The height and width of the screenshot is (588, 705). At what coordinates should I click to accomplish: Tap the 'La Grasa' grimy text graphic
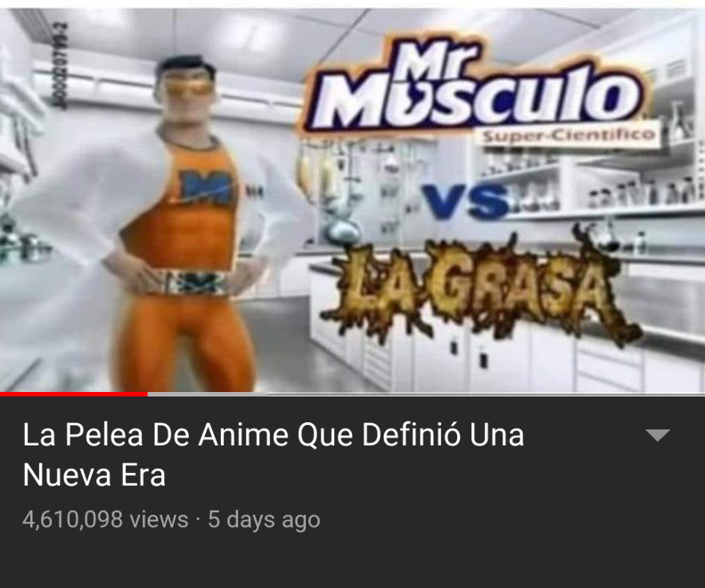479,290
